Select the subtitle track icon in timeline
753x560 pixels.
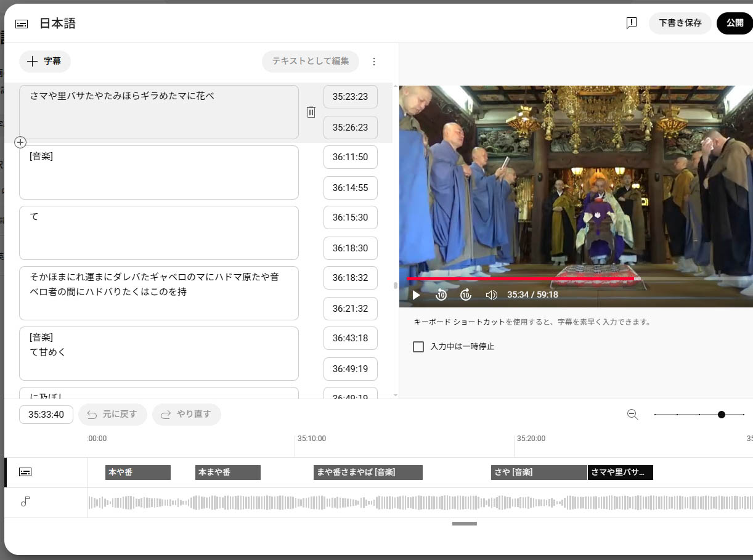point(25,472)
